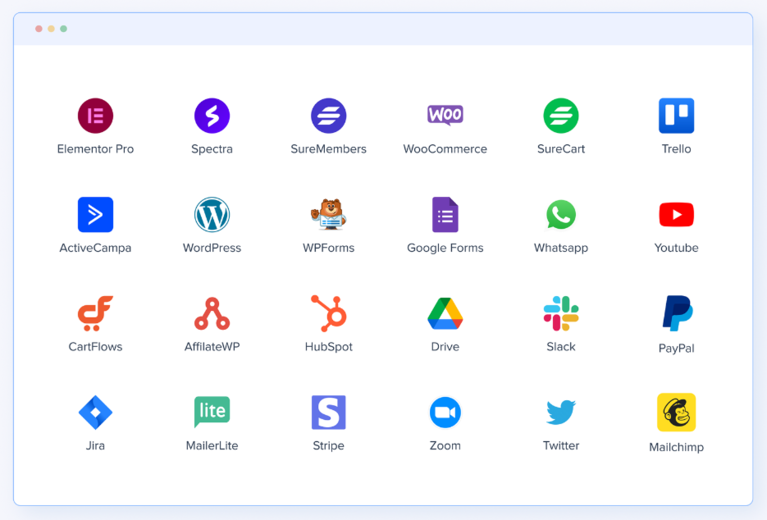The height and width of the screenshot is (520, 767).
Task: Select the Trello board icon
Action: (677, 115)
